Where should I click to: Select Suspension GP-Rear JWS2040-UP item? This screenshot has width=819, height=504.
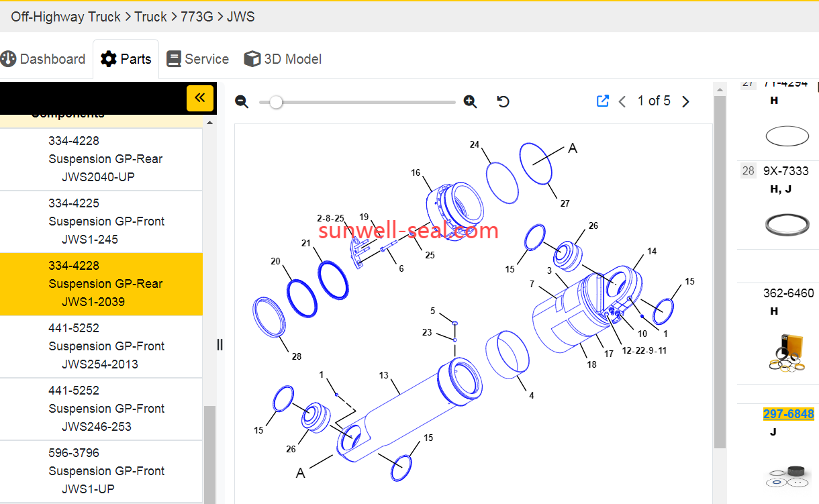[105, 159]
